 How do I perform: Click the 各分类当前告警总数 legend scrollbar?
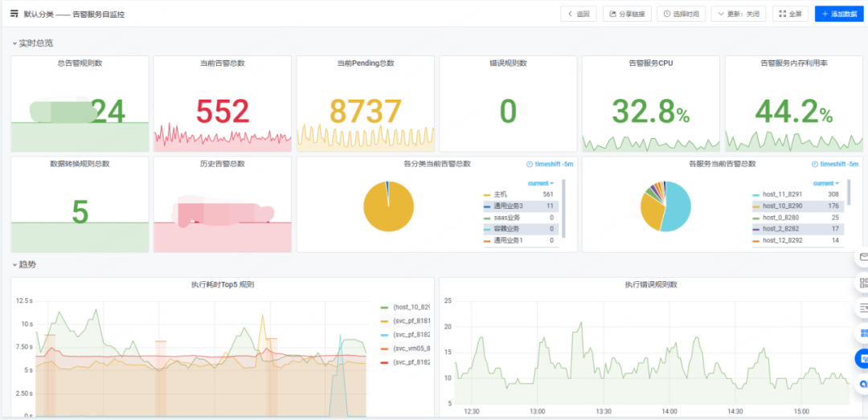(564, 208)
